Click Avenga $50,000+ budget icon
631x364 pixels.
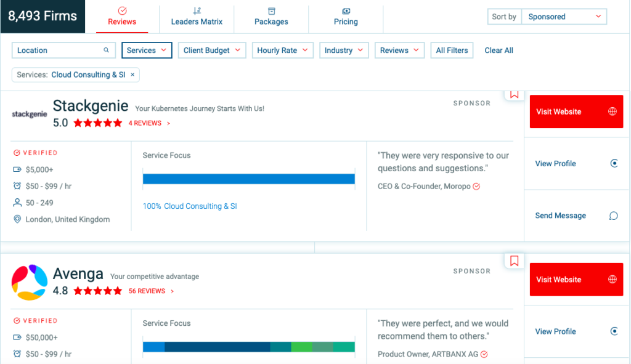tap(17, 337)
